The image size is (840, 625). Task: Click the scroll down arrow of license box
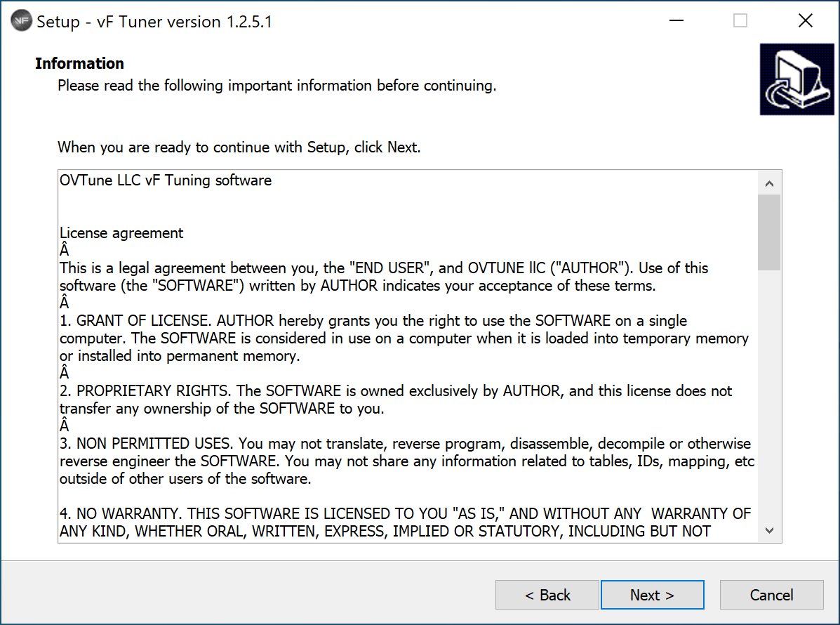[x=769, y=530]
